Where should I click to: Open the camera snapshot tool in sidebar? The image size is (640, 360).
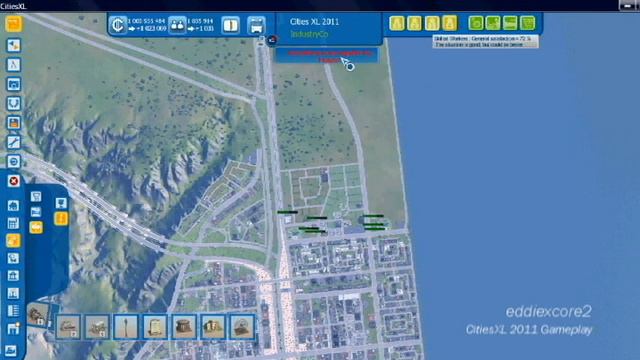tap(13, 84)
